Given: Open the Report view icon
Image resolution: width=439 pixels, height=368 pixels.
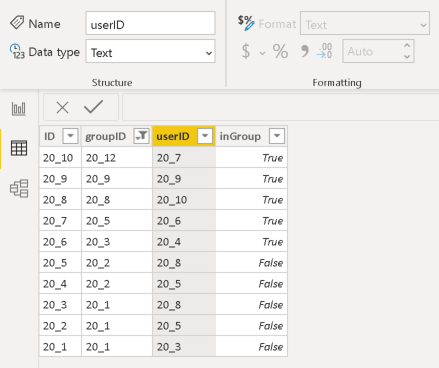Looking at the screenshot, I should (x=19, y=109).
